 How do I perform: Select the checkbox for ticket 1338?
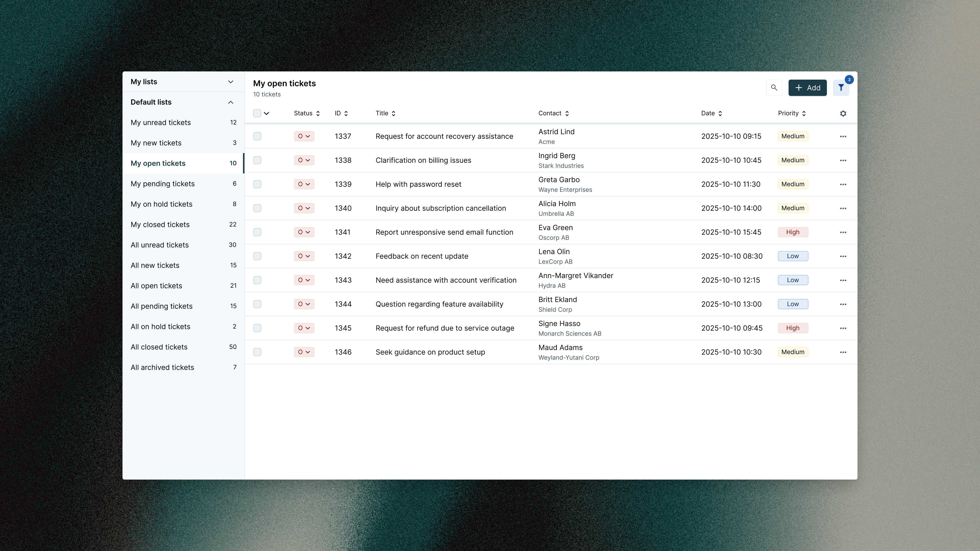257,160
